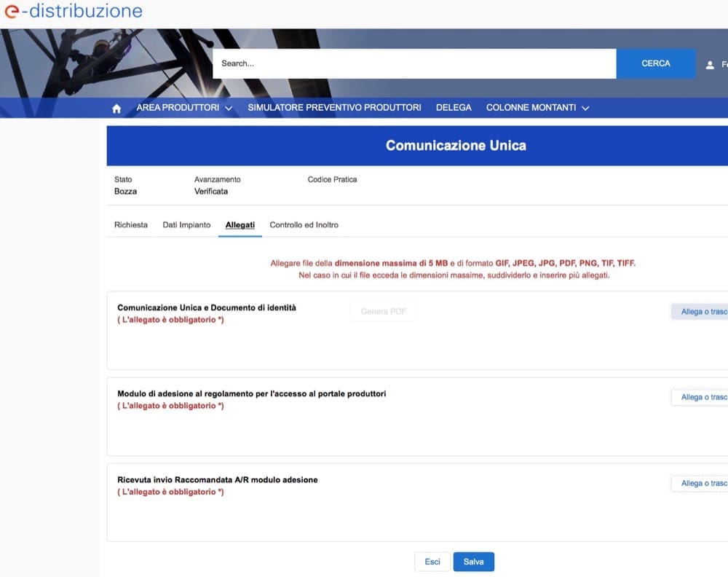The width and height of the screenshot is (728, 577).
Task: Attach file for Ricevuta invio Raccomandata
Action: click(700, 484)
